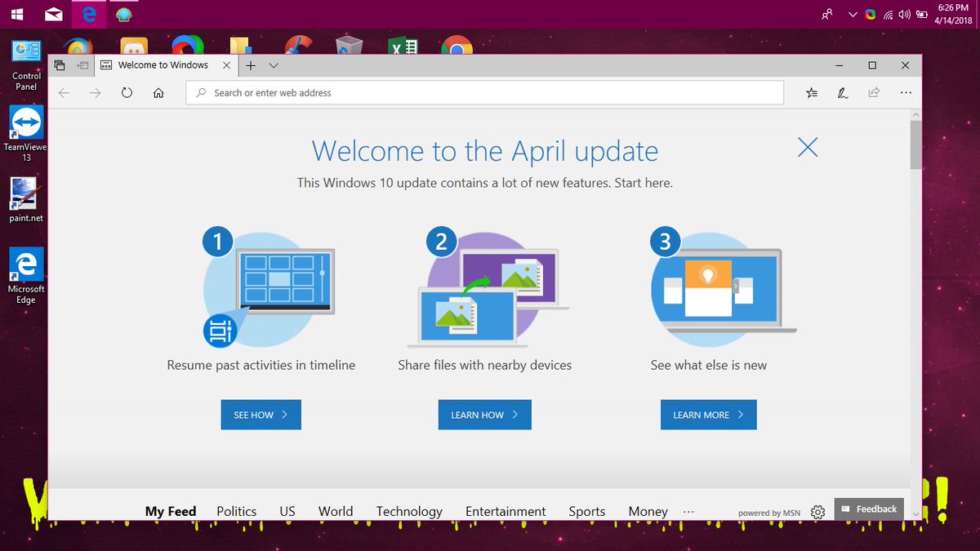Image resolution: width=980 pixels, height=551 pixels.
Task: Open the news feed settings gear
Action: click(817, 511)
